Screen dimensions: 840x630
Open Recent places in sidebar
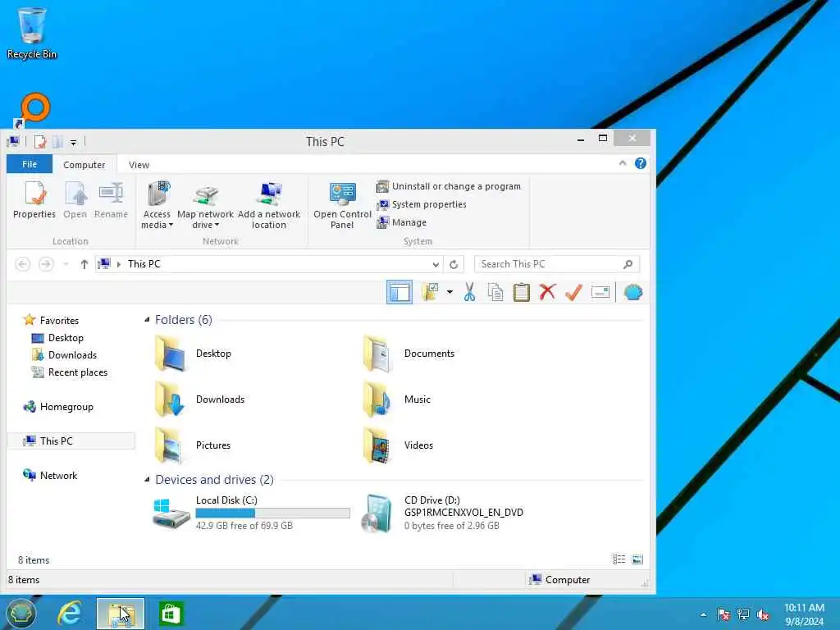[70, 372]
